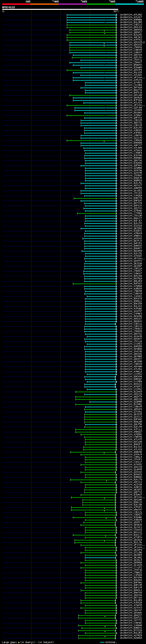Click hit label UniRef100_B9FMA0
The image size is (146, 644).
click(x=131, y=583)
